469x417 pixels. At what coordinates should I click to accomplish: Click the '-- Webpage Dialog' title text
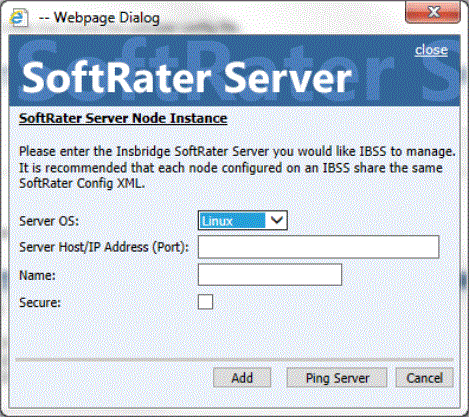point(99,18)
